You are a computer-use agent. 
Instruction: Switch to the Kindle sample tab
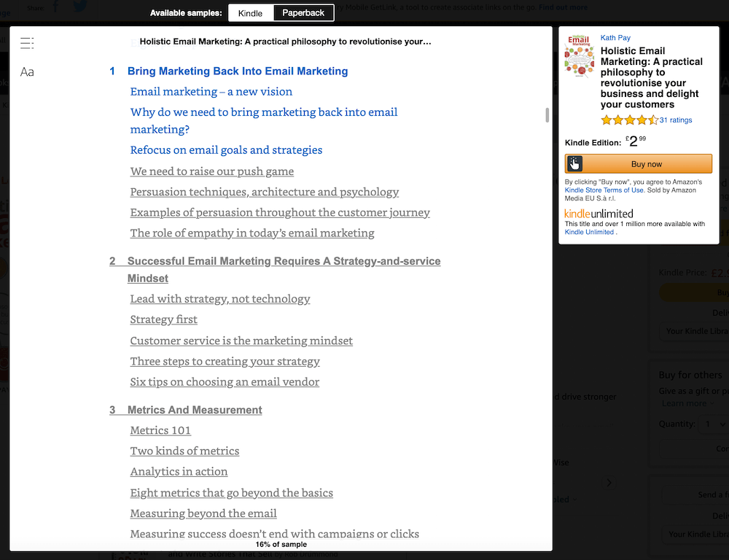point(250,13)
